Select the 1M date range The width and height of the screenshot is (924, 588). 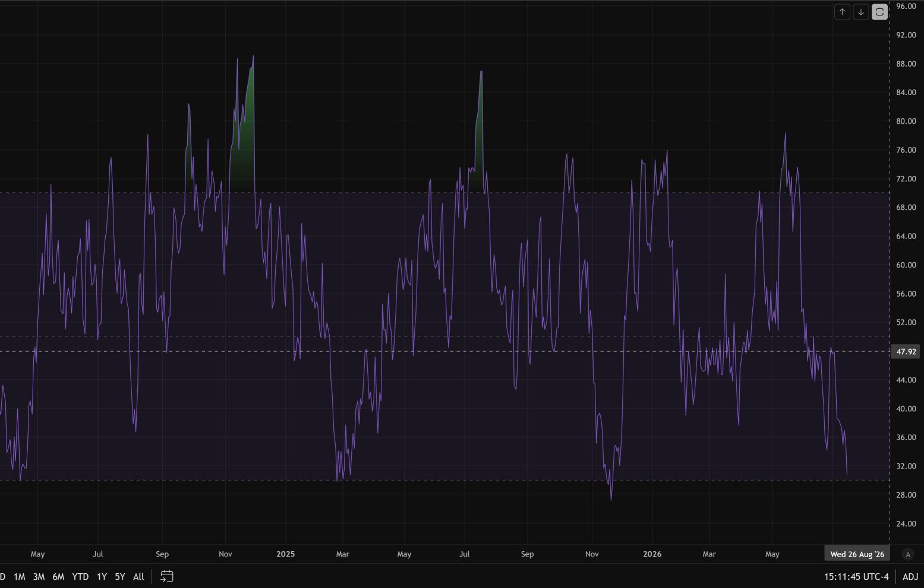[x=20, y=577]
